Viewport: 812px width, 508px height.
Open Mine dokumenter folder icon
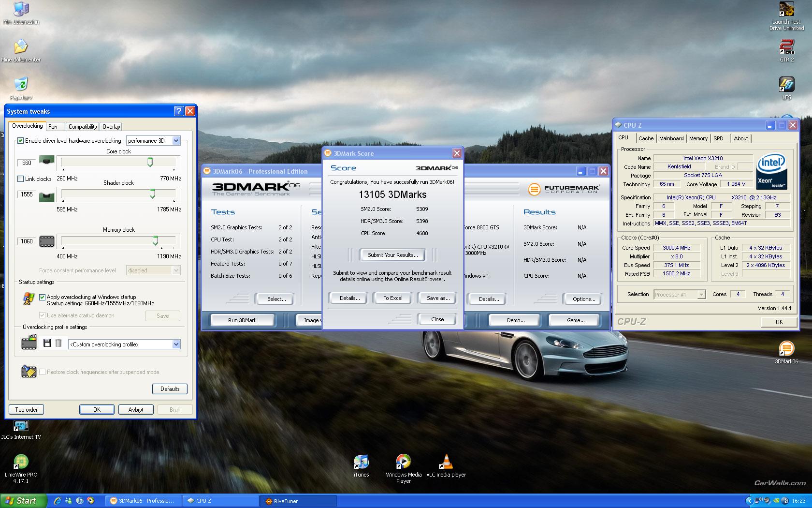21,50
